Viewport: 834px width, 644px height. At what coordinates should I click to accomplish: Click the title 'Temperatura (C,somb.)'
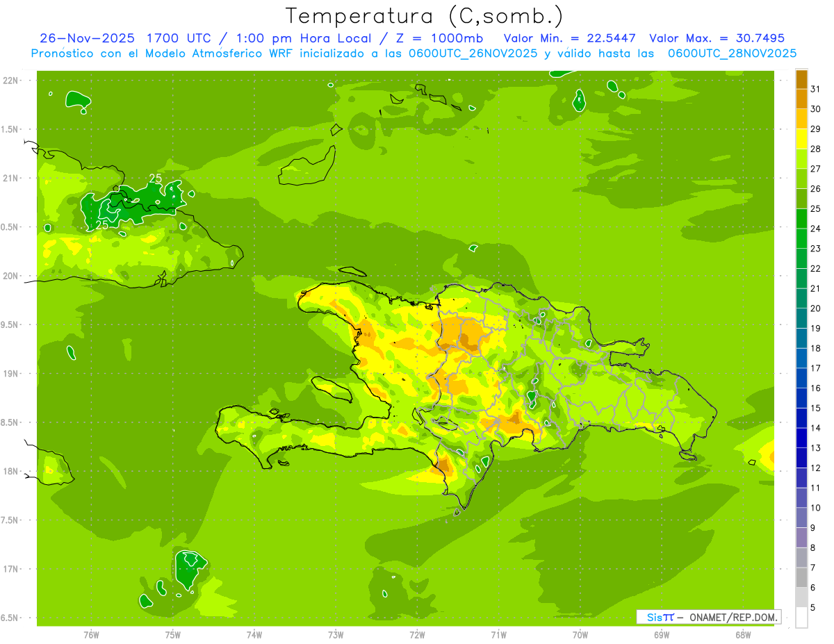pyautogui.click(x=424, y=16)
